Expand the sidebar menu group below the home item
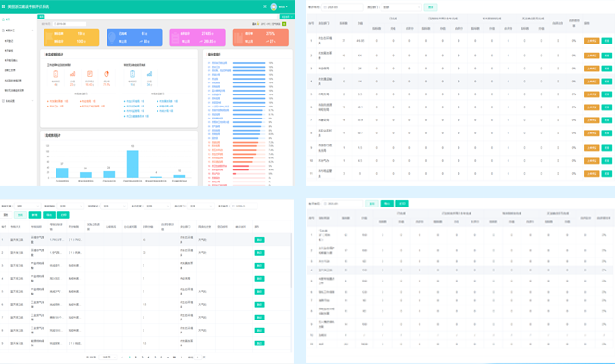Image resolution: width=615 pixels, height=364 pixels. click(x=18, y=31)
